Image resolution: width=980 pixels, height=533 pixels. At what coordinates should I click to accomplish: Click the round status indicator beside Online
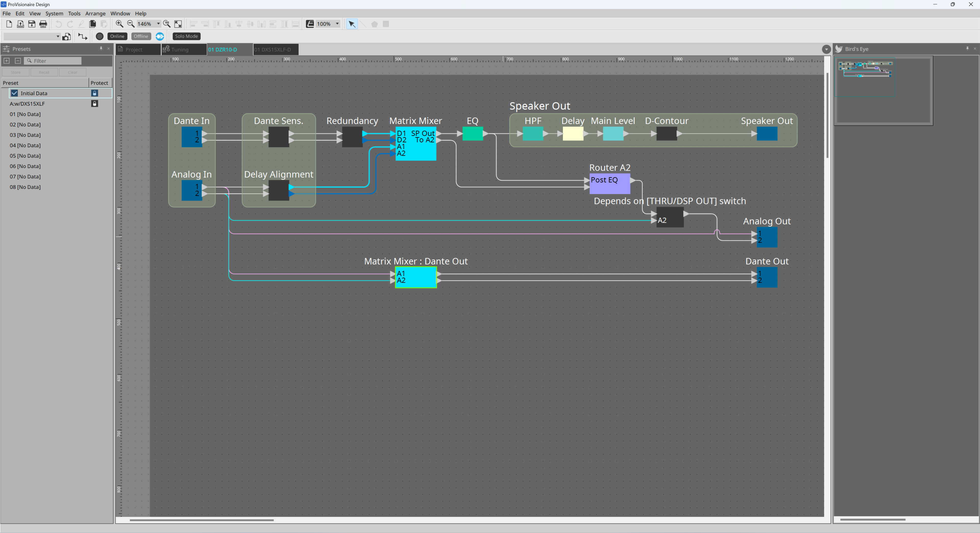click(x=100, y=36)
